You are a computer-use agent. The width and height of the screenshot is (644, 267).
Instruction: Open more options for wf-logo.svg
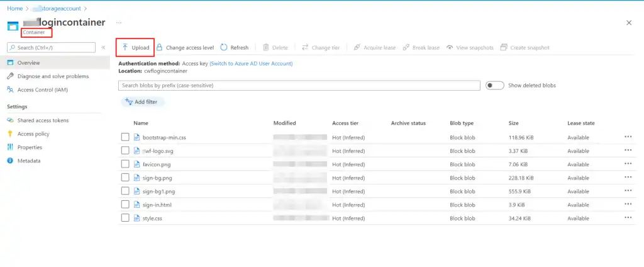pos(628,150)
